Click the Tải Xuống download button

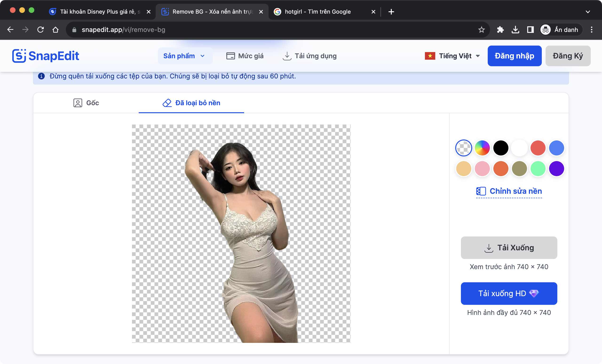(509, 248)
